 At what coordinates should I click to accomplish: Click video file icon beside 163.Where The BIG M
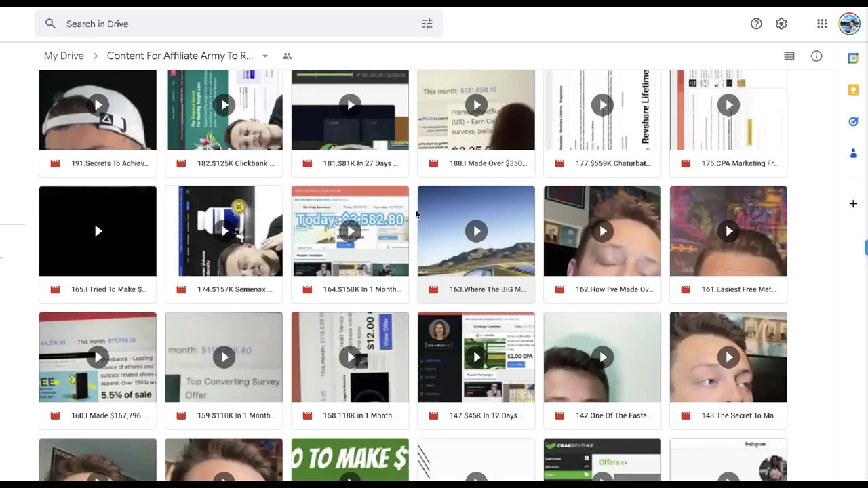(x=434, y=289)
